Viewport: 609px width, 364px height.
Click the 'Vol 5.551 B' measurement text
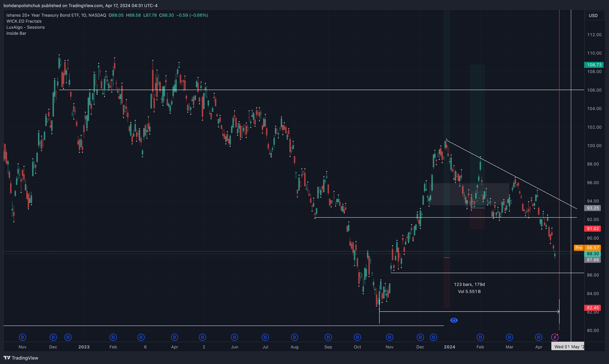[469, 291]
